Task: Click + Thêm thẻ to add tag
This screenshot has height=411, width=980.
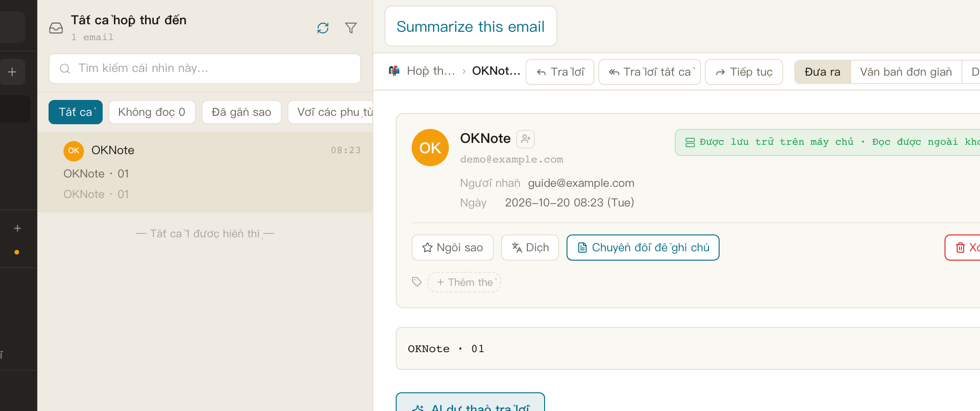Action: coord(464,282)
